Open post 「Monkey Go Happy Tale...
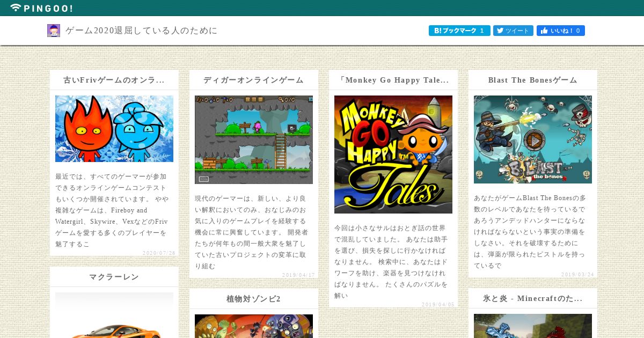644x338 pixels. coord(393,80)
